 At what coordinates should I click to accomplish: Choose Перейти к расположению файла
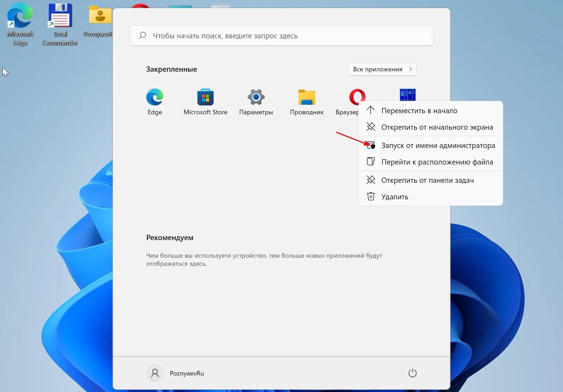point(437,162)
